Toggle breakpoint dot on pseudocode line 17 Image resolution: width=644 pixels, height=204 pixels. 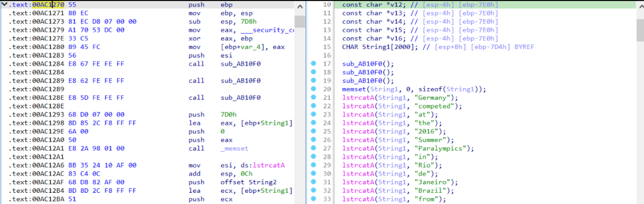(x=313, y=64)
